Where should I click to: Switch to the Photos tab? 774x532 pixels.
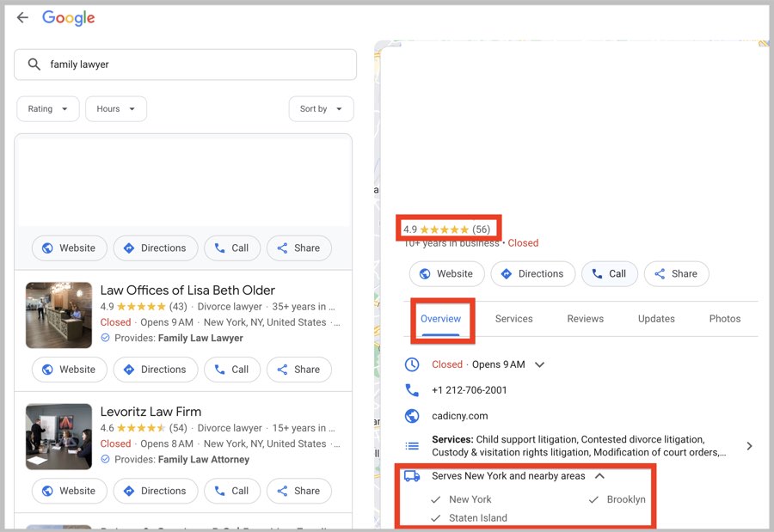tap(725, 319)
